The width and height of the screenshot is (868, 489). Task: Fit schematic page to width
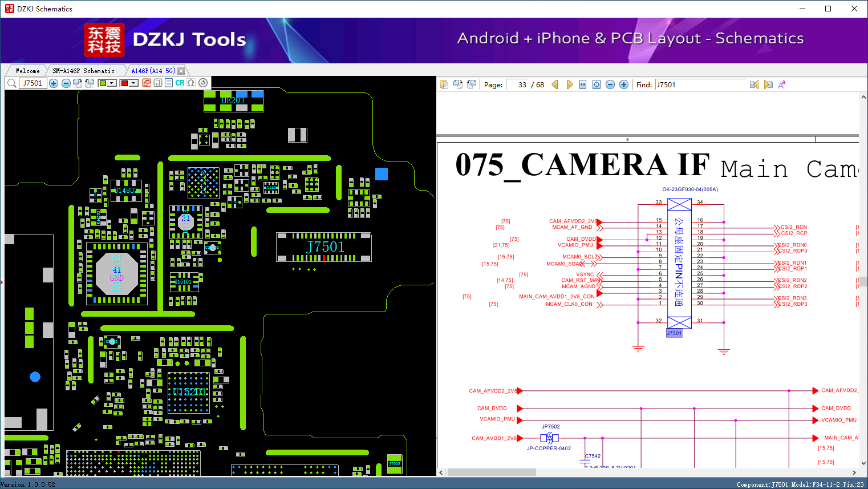(x=583, y=84)
